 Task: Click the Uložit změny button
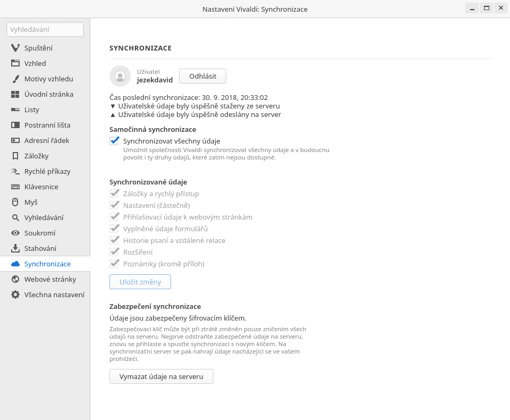click(x=140, y=282)
